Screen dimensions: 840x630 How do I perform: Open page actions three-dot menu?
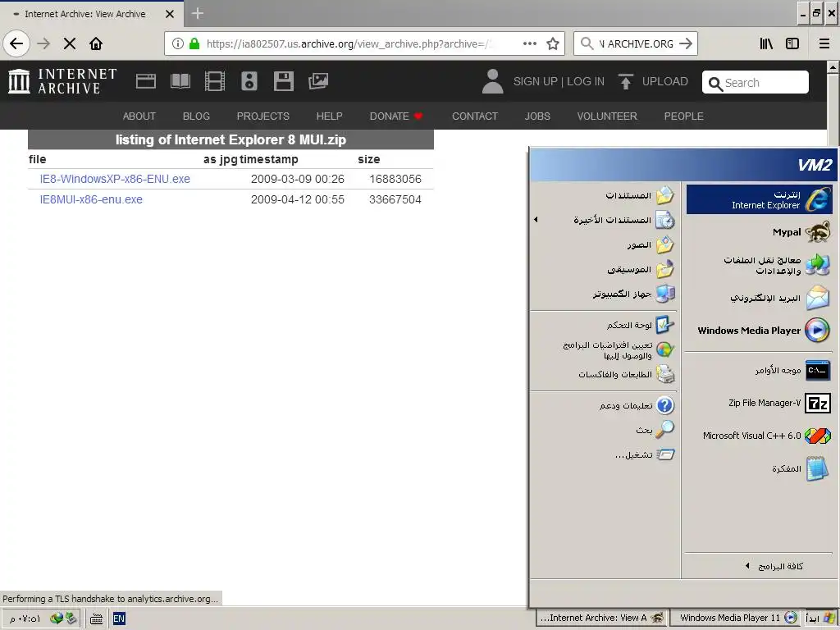(x=530, y=43)
